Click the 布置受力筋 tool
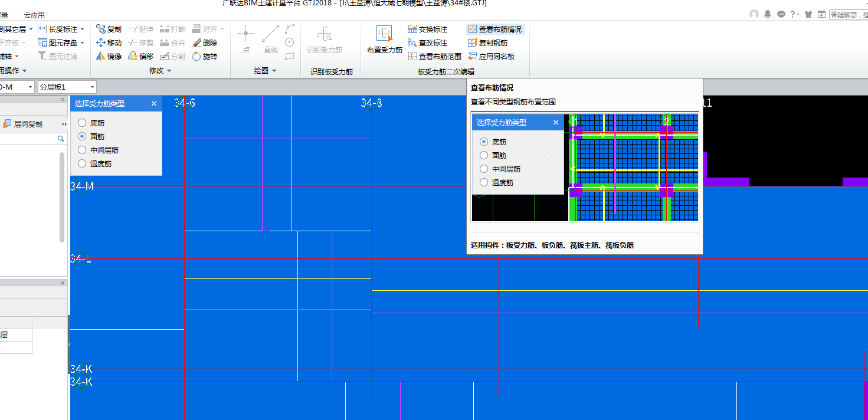Viewport: 868px width, 420px height. [385, 40]
